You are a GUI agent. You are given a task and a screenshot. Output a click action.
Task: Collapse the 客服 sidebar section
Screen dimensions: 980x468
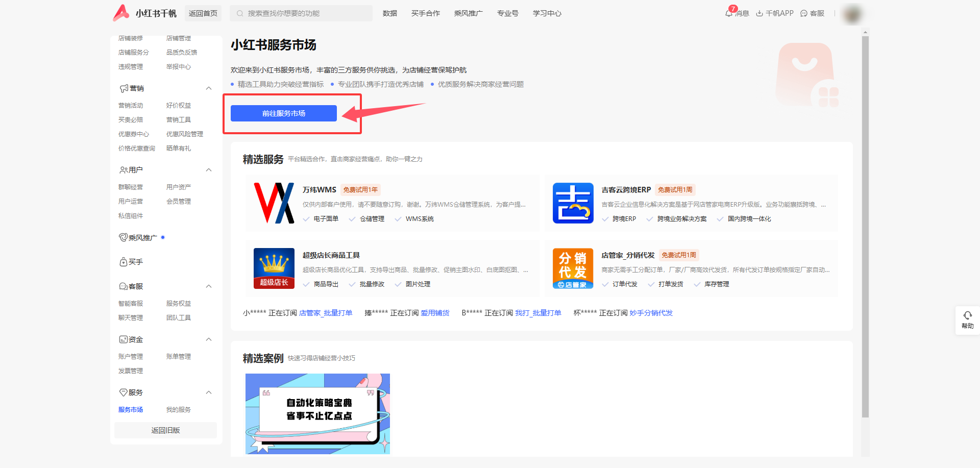click(209, 286)
